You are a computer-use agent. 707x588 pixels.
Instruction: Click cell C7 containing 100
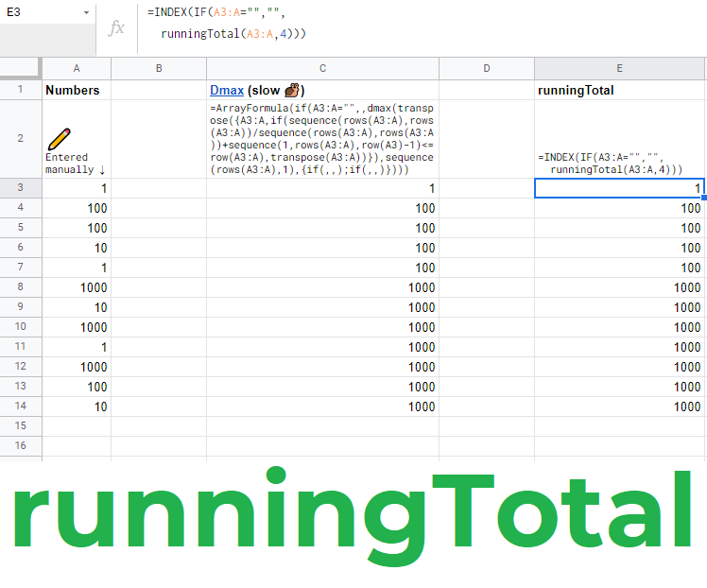click(x=323, y=268)
